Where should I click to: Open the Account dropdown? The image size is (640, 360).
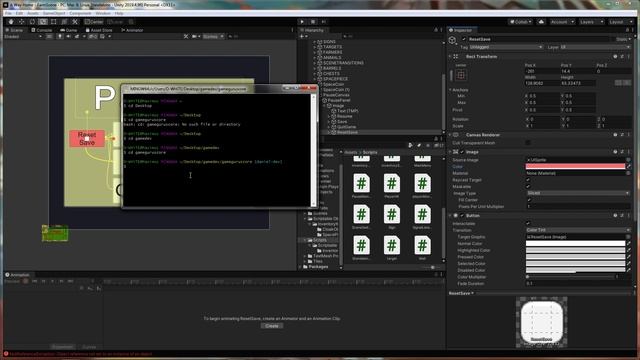tap(562, 22)
